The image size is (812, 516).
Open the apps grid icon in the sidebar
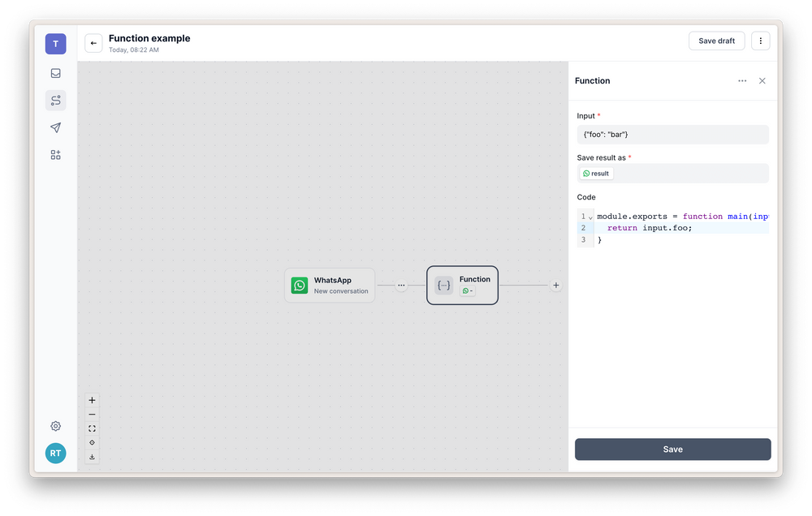pyautogui.click(x=55, y=154)
